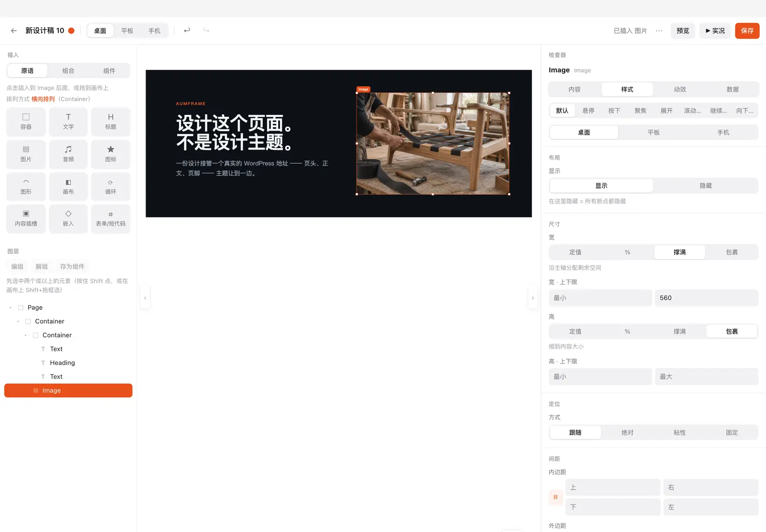
Task: Click the max width field showing 560
Action: click(x=707, y=298)
